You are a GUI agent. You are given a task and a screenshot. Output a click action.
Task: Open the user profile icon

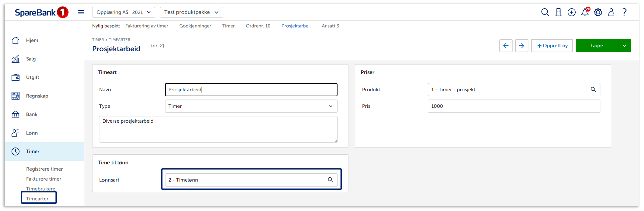pyautogui.click(x=611, y=12)
